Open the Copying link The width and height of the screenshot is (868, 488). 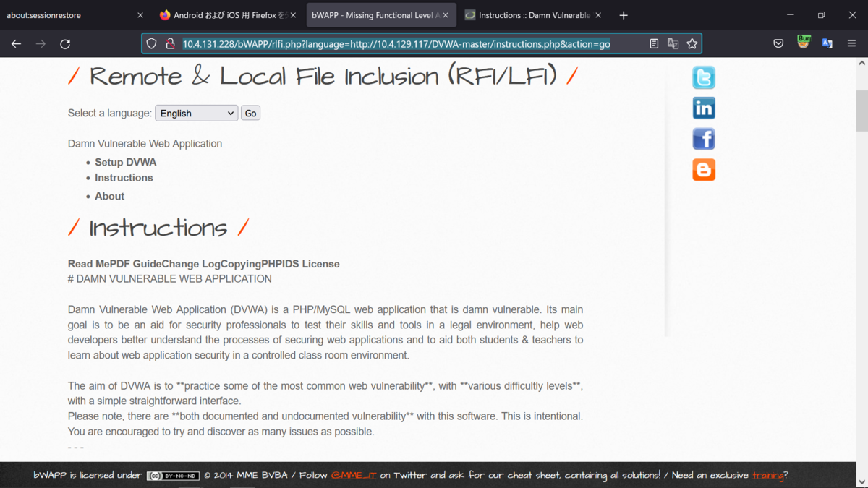241,264
